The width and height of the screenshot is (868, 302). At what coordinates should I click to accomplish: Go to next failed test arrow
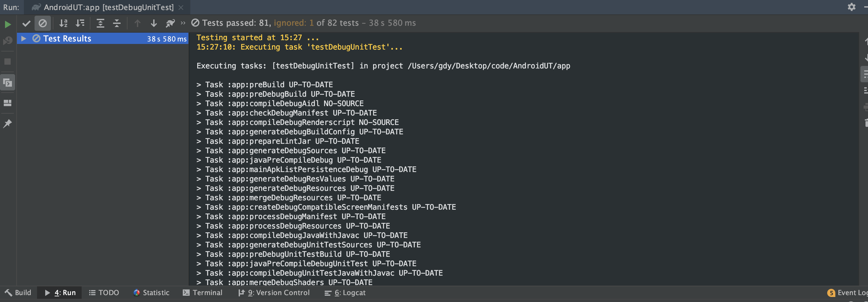[x=154, y=23]
